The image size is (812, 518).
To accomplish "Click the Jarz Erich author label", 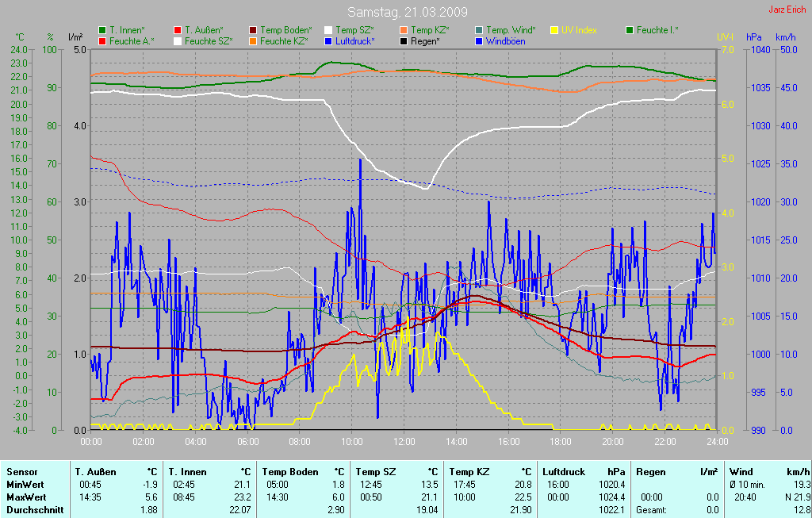I will [787, 10].
